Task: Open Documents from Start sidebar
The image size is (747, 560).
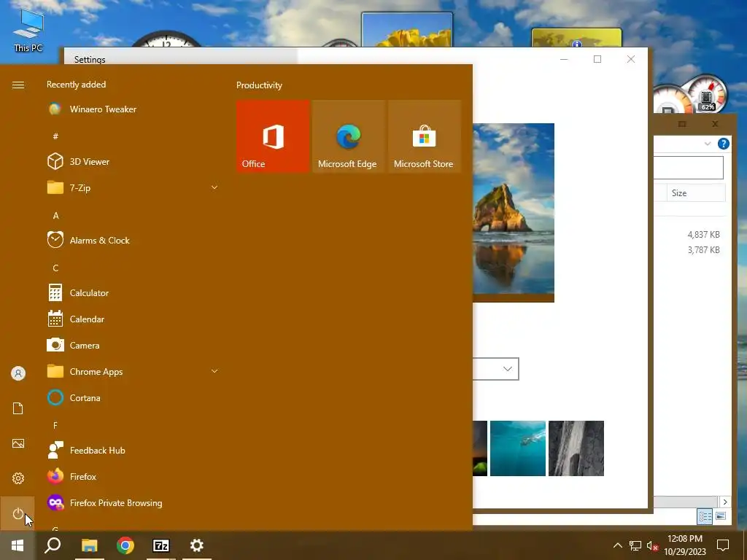Action: (x=18, y=408)
